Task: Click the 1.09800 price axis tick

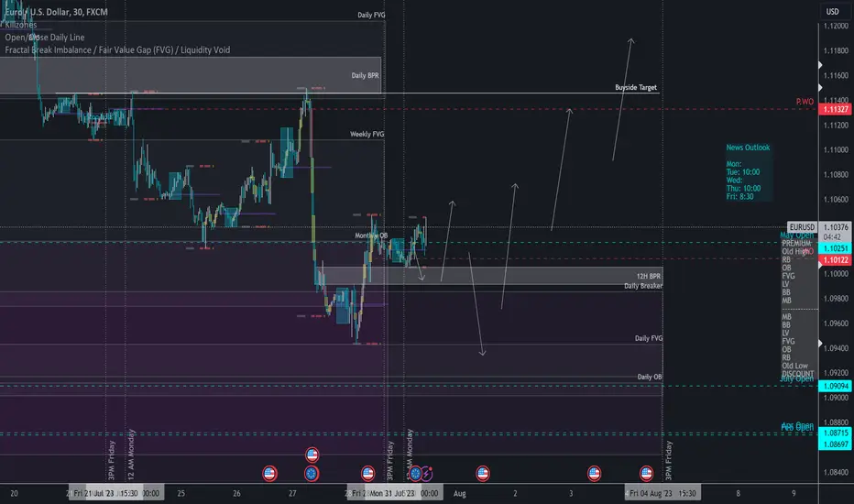Action: pos(836,298)
